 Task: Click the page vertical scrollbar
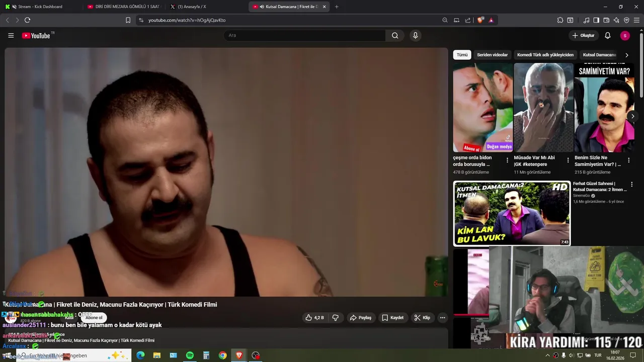coord(641,65)
